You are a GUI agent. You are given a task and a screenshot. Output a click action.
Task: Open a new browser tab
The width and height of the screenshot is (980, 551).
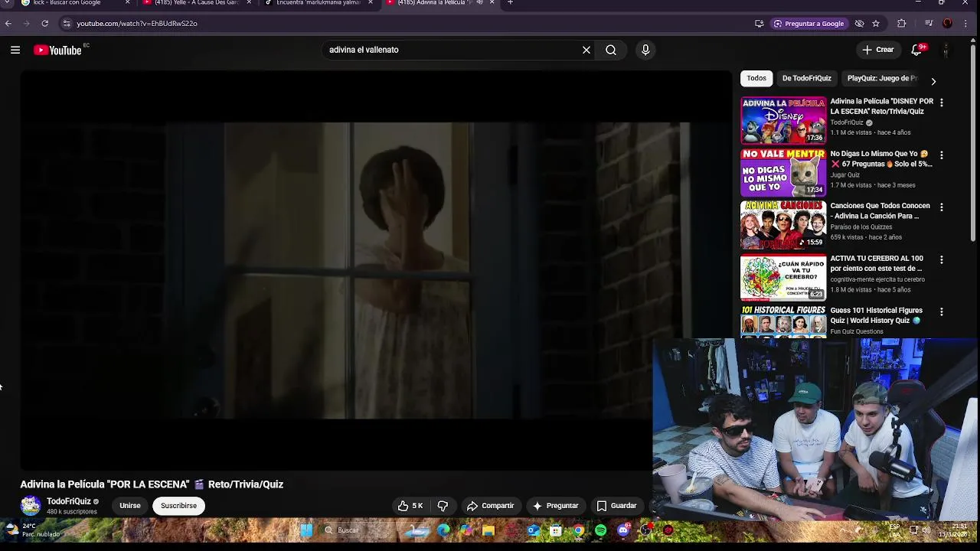pyautogui.click(x=511, y=3)
